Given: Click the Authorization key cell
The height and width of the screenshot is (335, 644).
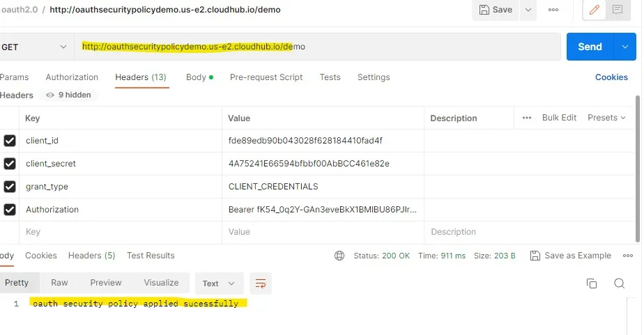Looking at the screenshot, I should coord(121,210).
